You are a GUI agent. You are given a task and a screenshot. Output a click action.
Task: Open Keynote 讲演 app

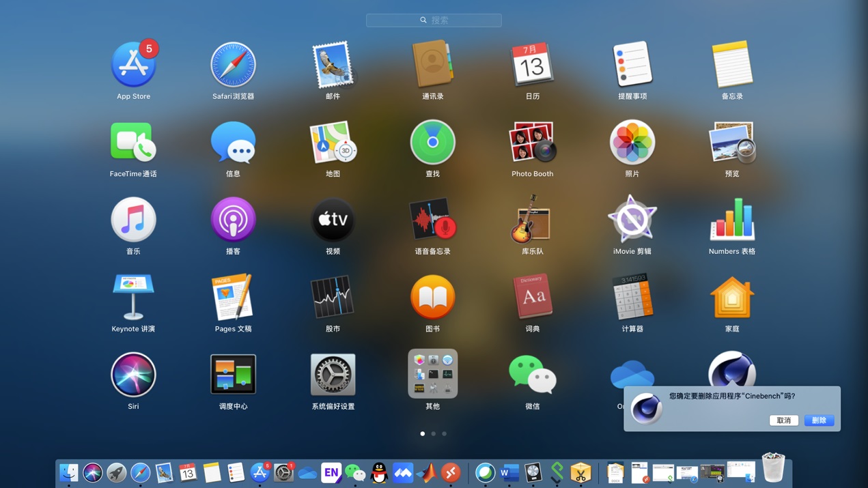pyautogui.click(x=133, y=297)
